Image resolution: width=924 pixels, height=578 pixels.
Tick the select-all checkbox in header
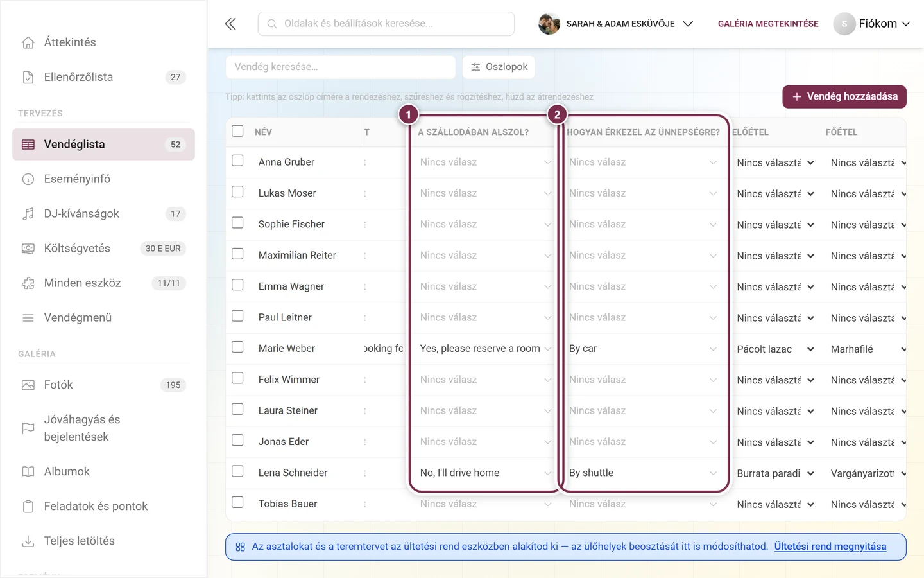tap(237, 131)
